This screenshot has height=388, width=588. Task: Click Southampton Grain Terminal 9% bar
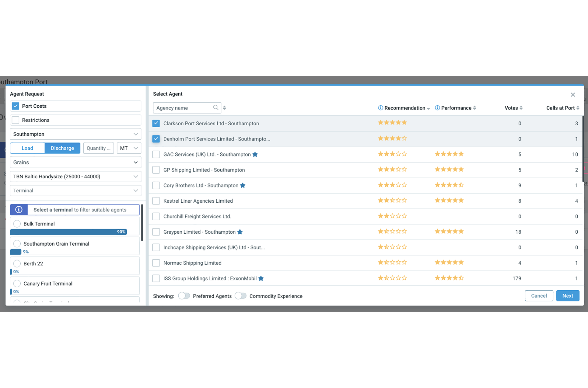click(x=16, y=252)
